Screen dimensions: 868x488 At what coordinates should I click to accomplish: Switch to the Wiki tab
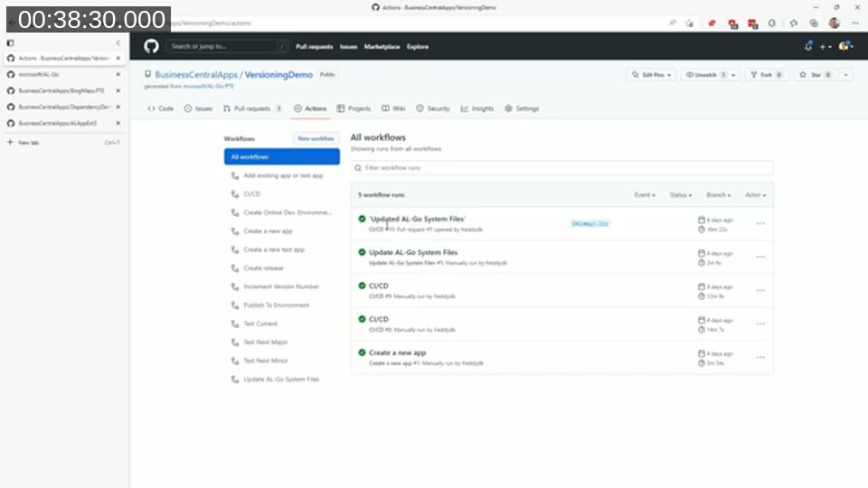coord(393,108)
